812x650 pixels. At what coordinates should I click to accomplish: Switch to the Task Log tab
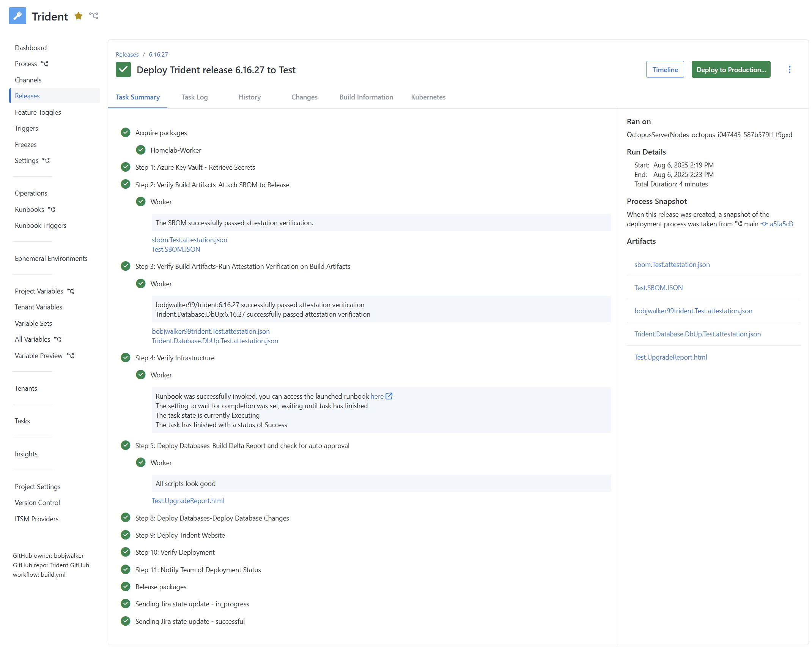[194, 97]
